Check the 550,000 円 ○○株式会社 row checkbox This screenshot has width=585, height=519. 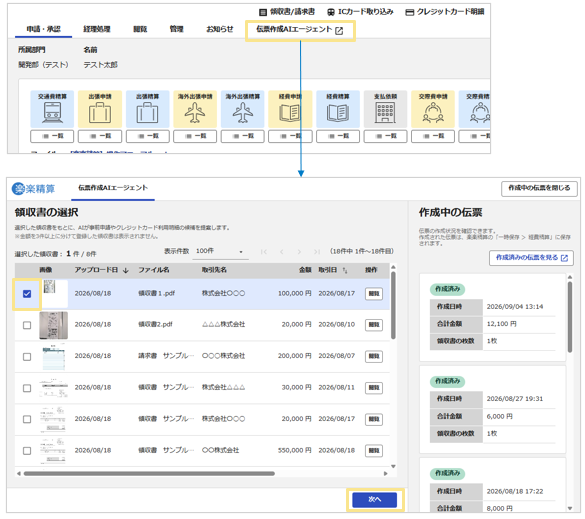[x=27, y=451]
